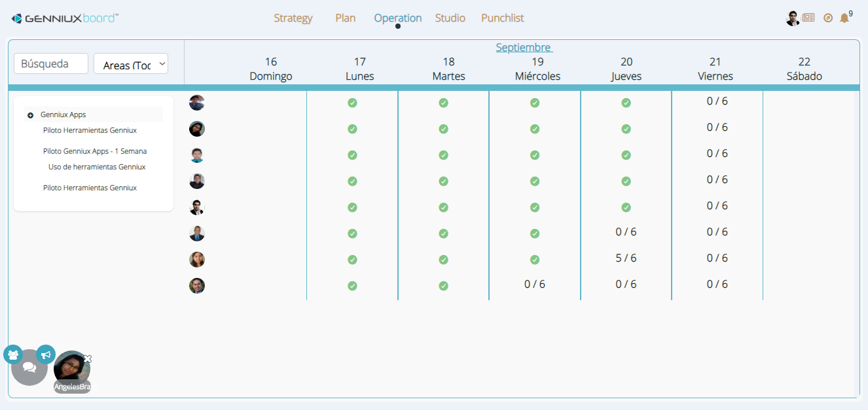Click Jueves 0 / 6 for blue-shirt suited man
Viewport: 868px width, 410px height.
626,231
